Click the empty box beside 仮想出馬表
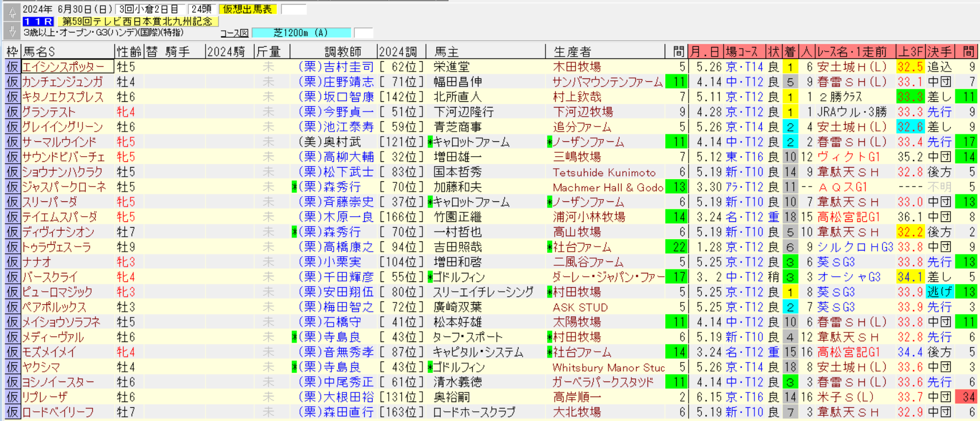The height and width of the screenshot is (421, 980). (294, 9)
